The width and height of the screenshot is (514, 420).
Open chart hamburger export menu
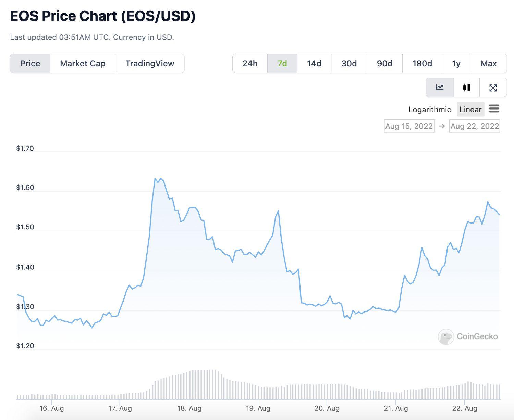click(494, 109)
